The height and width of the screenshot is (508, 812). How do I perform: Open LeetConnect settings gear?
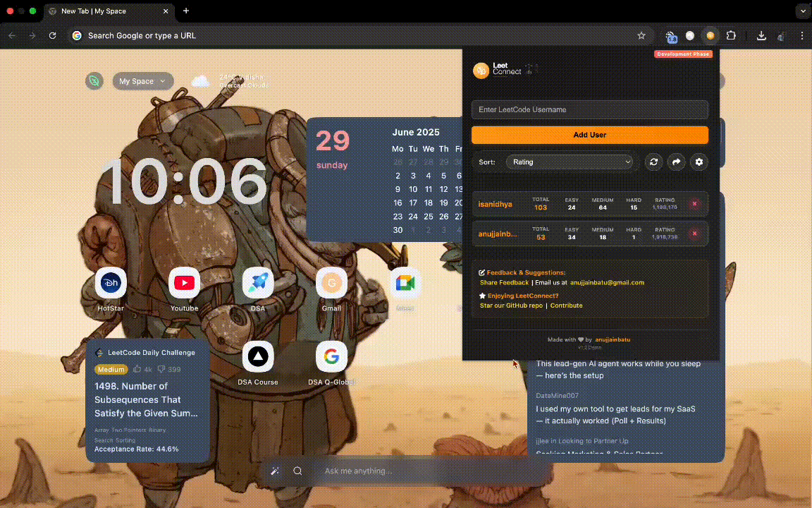(x=699, y=162)
